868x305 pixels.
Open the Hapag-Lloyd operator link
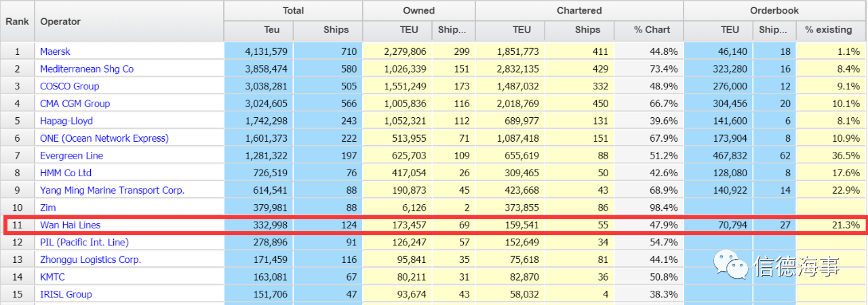point(66,121)
